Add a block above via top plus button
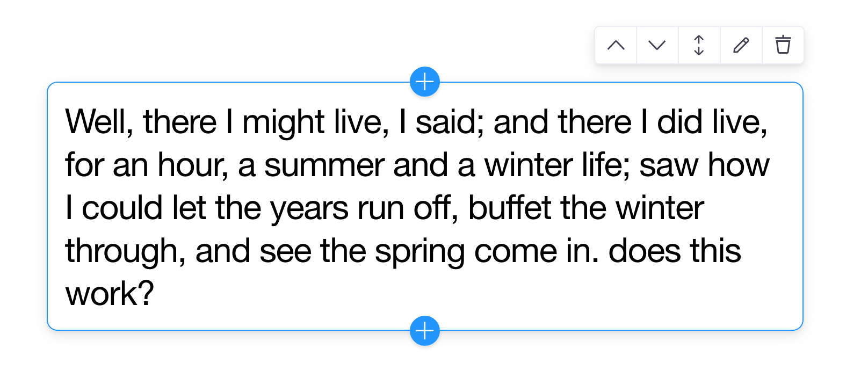868x392 pixels. [425, 82]
